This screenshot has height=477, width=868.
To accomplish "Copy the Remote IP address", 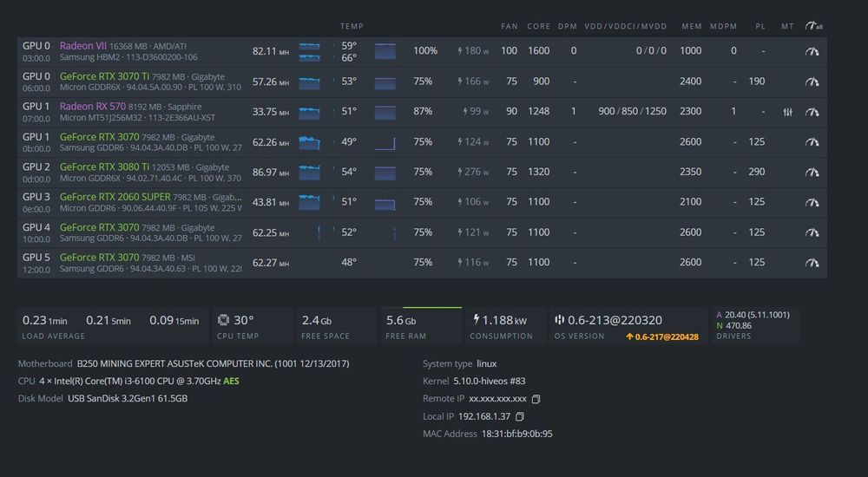I will [536, 399].
